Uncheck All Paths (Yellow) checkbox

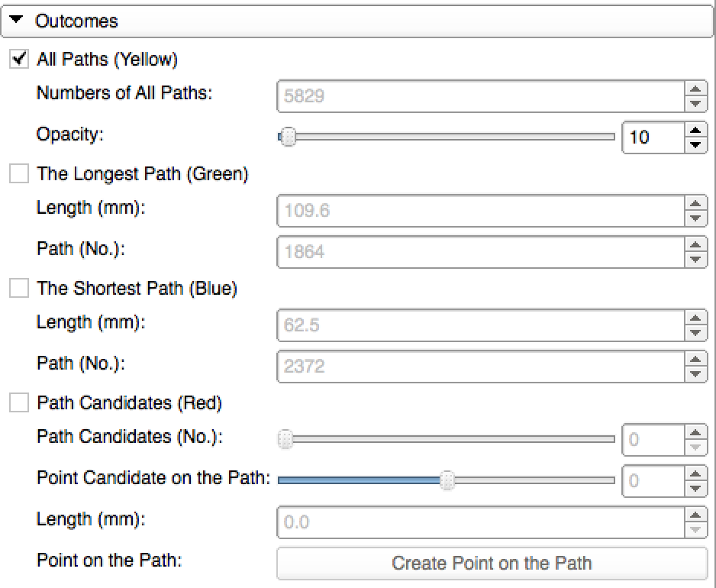[x=19, y=59]
